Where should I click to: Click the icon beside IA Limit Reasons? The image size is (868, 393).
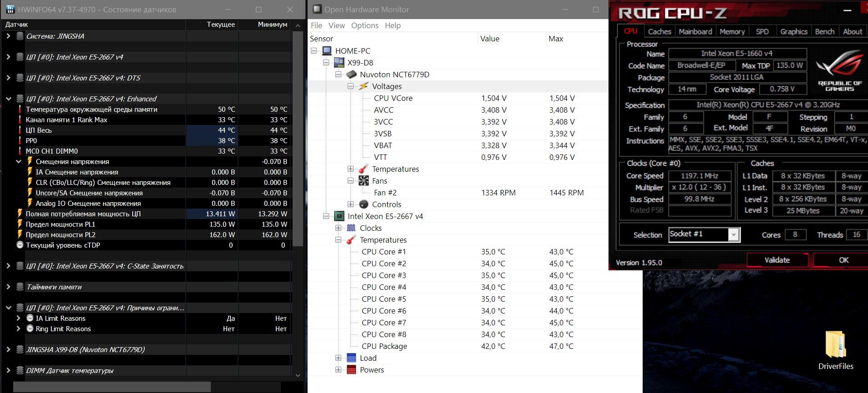(30, 318)
